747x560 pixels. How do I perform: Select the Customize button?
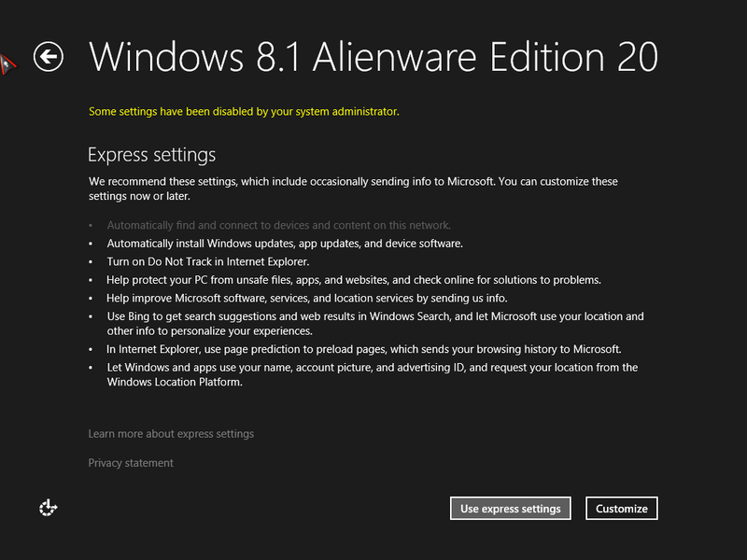(x=621, y=509)
